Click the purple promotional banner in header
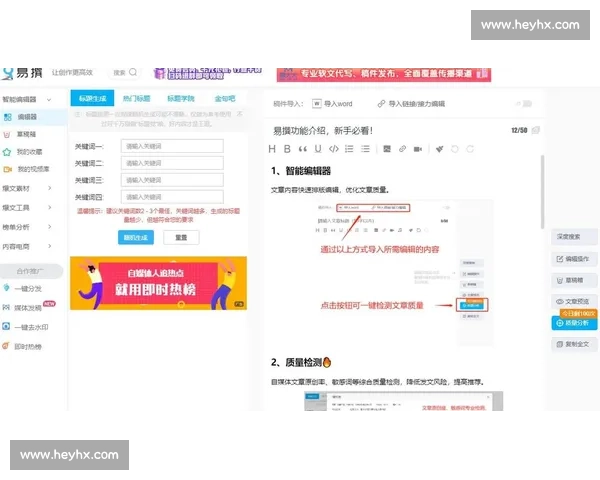 [x=207, y=73]
